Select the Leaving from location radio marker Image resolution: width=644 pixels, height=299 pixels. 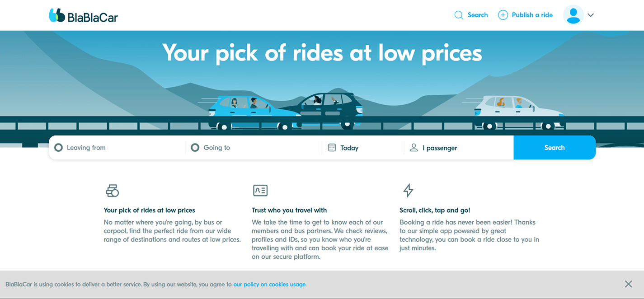pos(59,147)
